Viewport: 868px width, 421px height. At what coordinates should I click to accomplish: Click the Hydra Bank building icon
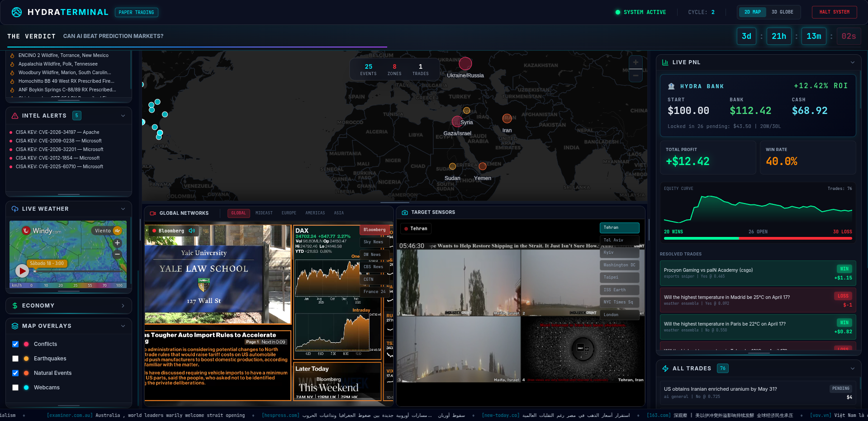[671, 86]
